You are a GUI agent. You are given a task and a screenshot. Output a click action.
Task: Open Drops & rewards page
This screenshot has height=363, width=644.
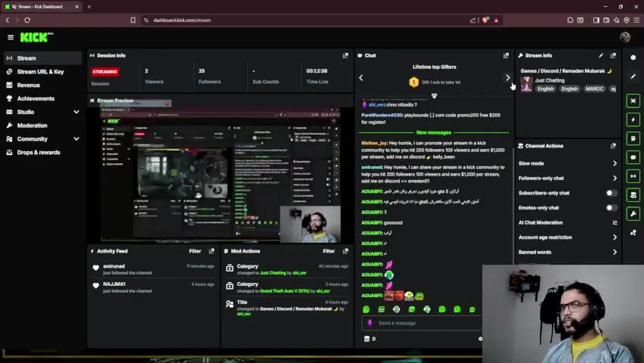(38, 152)
